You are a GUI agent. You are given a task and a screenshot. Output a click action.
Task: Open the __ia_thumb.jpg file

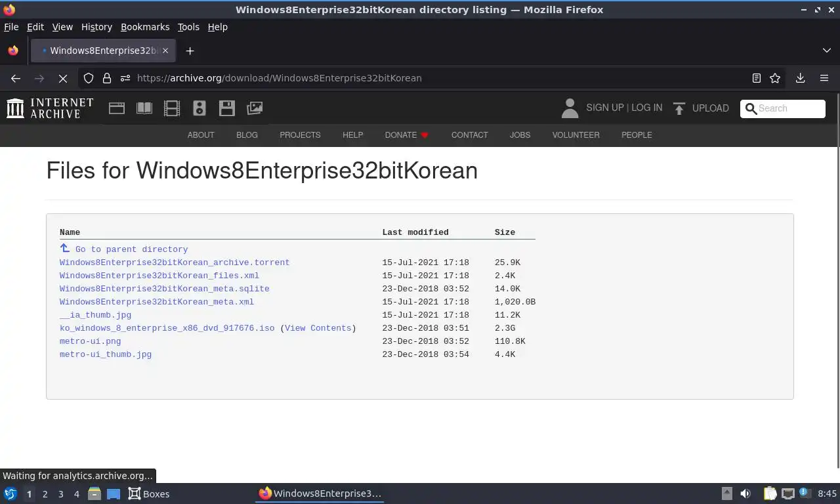95,315
